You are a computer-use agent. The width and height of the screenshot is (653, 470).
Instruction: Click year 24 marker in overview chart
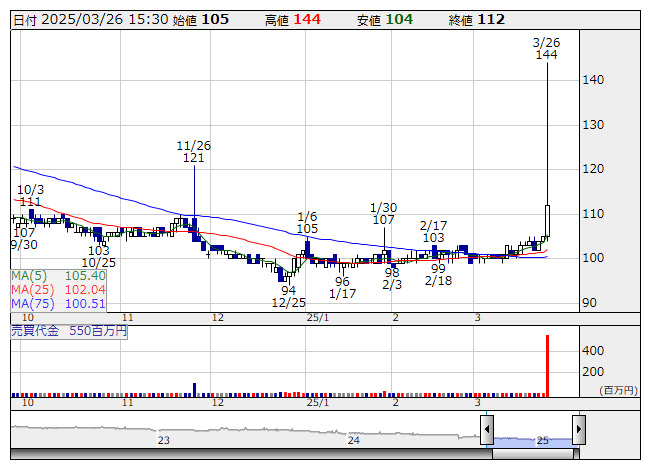click(x=354, y=440)
